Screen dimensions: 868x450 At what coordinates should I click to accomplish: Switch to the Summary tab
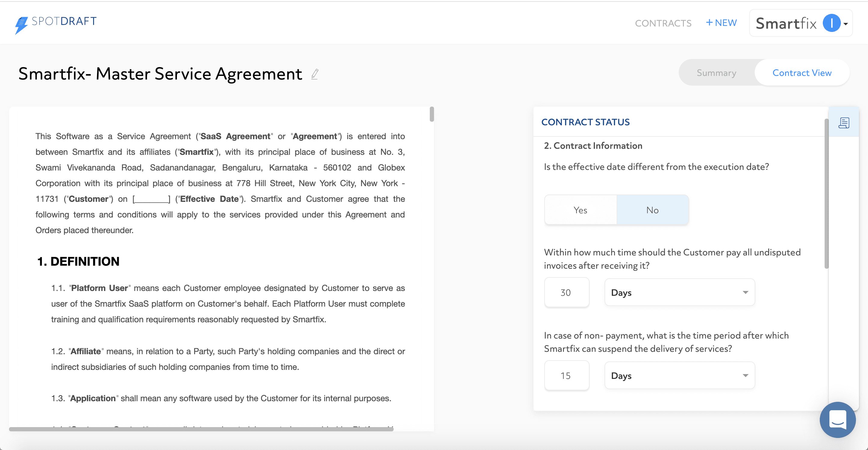(716, 73)
